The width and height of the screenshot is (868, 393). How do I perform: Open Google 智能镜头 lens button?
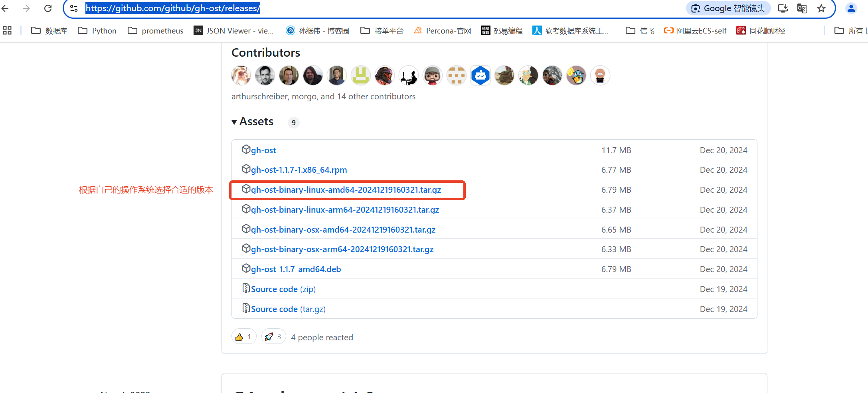click(x=728, y=8)
